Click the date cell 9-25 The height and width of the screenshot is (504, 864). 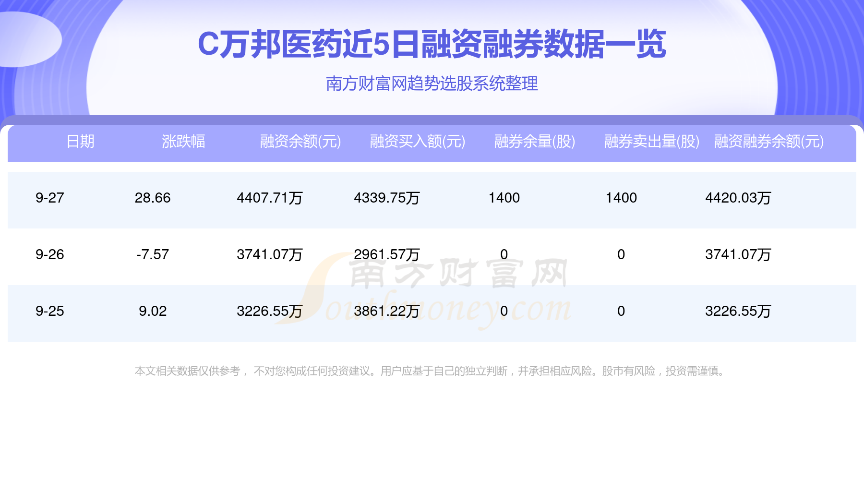click(x=50, y=311)
